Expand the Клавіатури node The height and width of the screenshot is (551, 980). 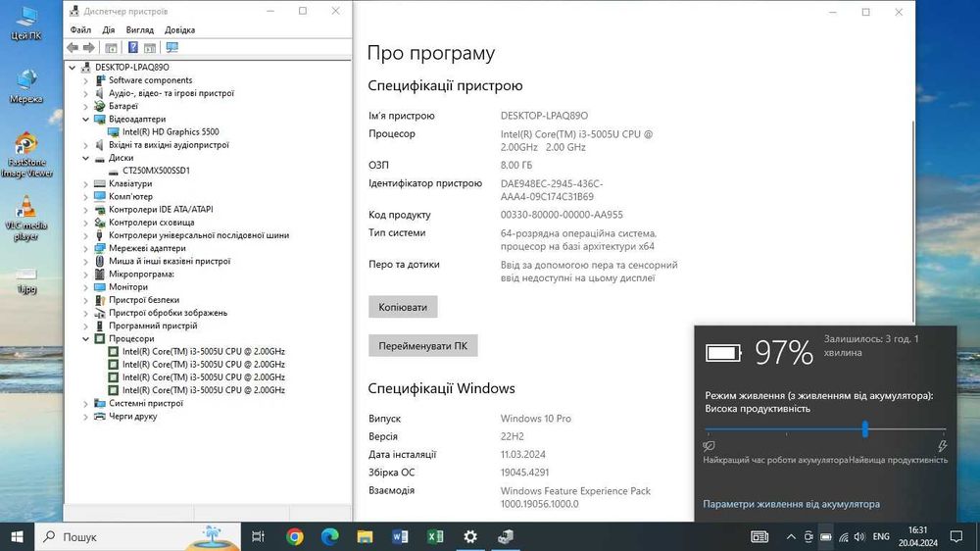tap(85, 184)
